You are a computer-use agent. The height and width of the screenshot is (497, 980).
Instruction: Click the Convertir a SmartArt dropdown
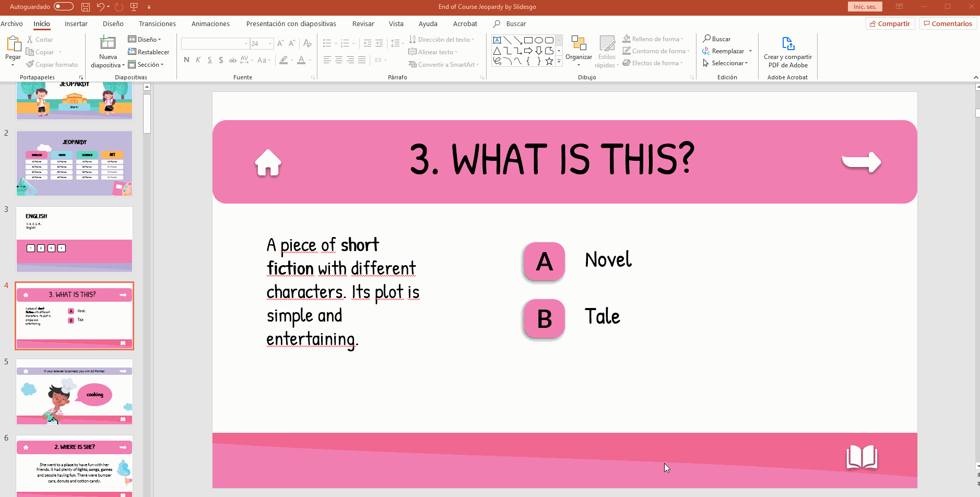coord(443,65)
